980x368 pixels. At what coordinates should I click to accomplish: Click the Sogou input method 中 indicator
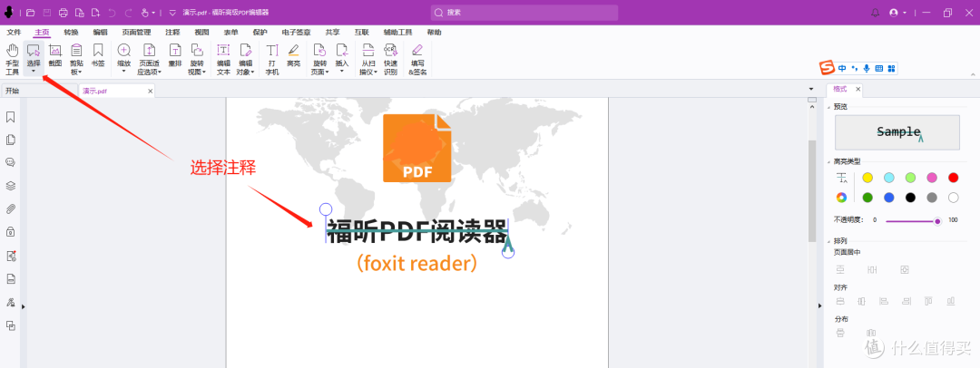(x=842, y=68)
